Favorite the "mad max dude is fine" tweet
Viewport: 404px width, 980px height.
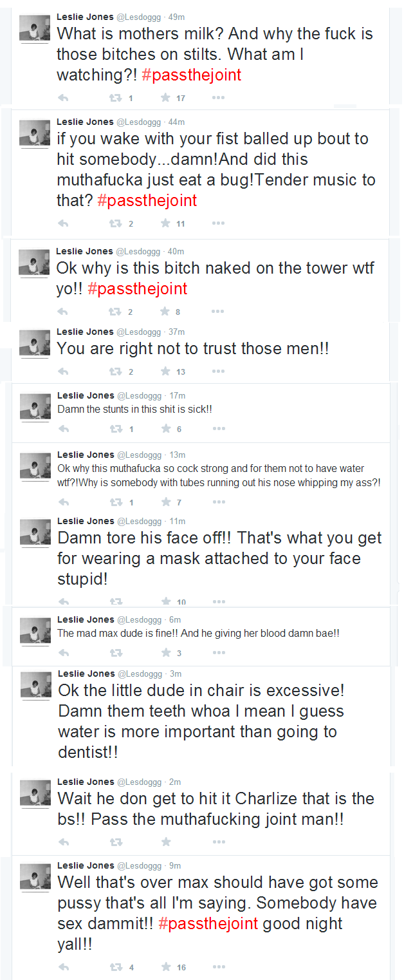pos(165,653)
